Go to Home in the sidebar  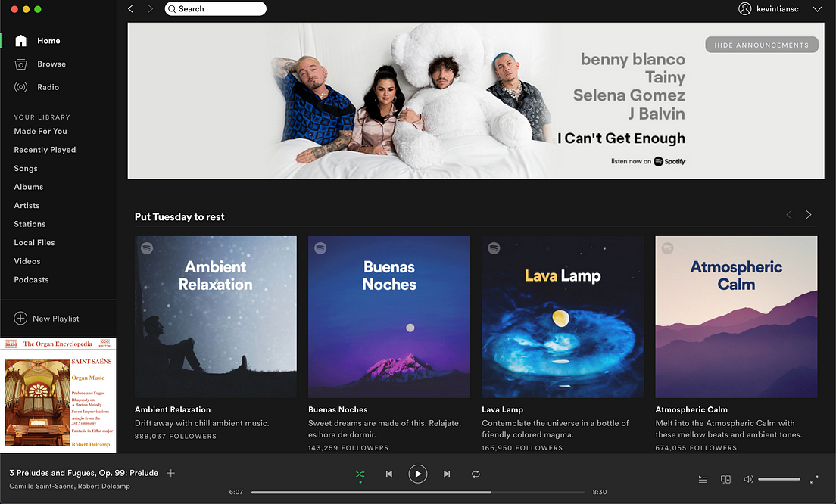48,41
